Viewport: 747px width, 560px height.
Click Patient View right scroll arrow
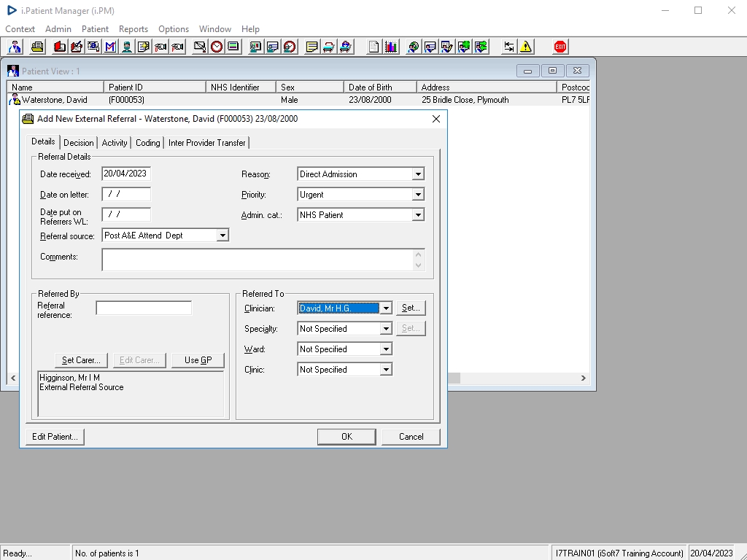click(583, 378)
